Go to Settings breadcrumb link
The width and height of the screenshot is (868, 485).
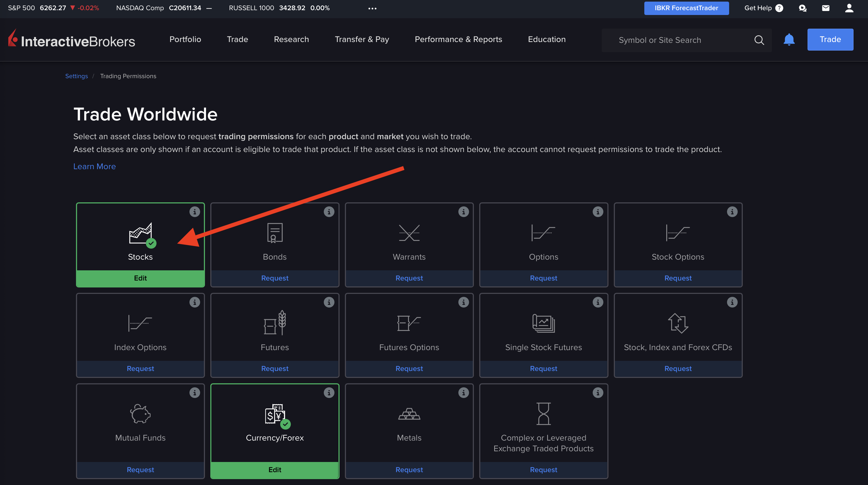[x=77, y=76]
